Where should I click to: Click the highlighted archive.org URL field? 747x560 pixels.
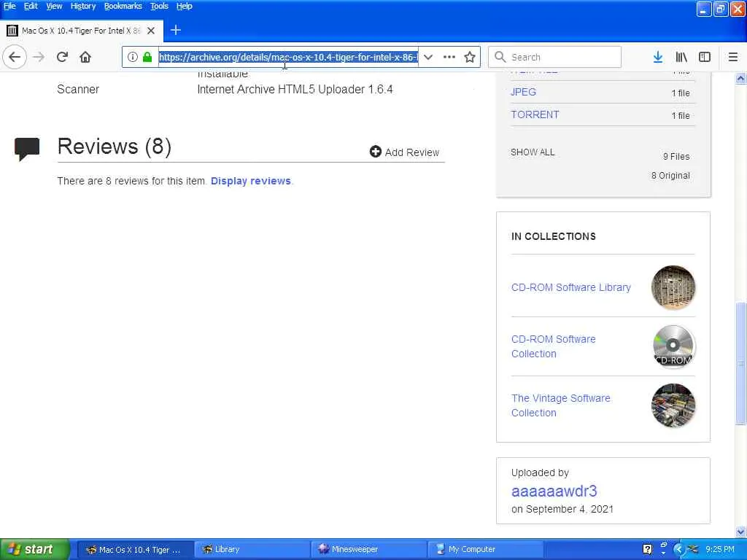(288, 57)
